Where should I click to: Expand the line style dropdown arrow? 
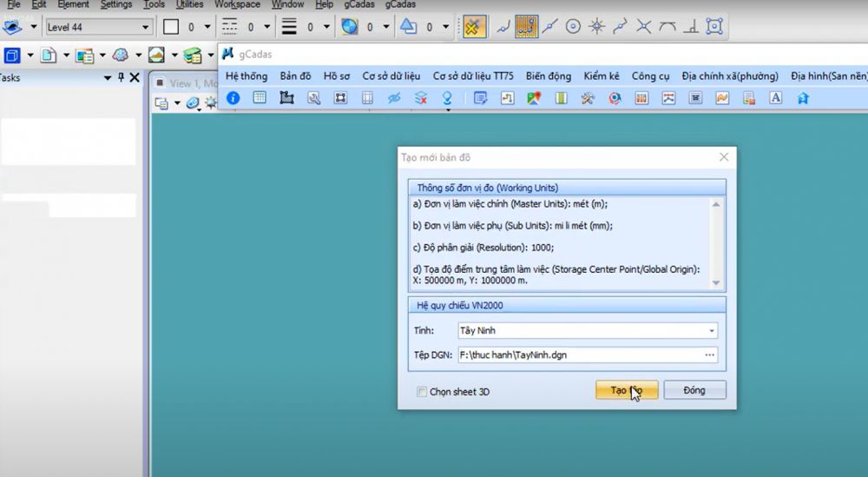[x=266, y=27]
